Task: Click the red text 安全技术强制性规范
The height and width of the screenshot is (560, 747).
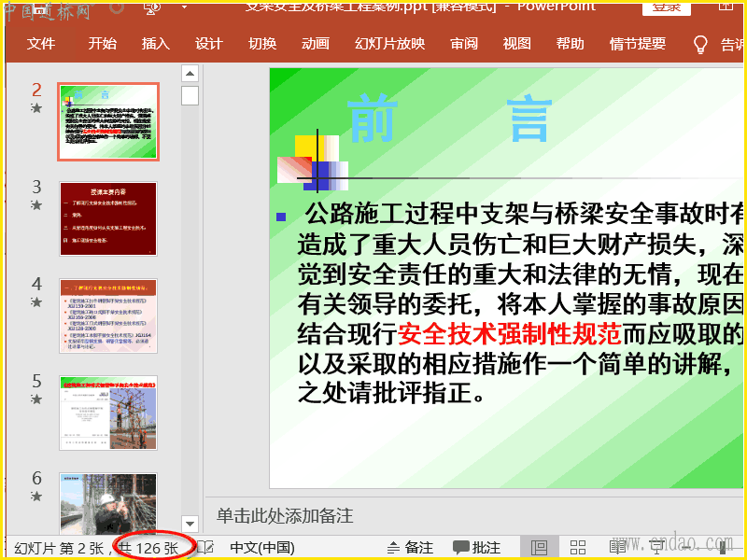Action: (x=510, y=334)
